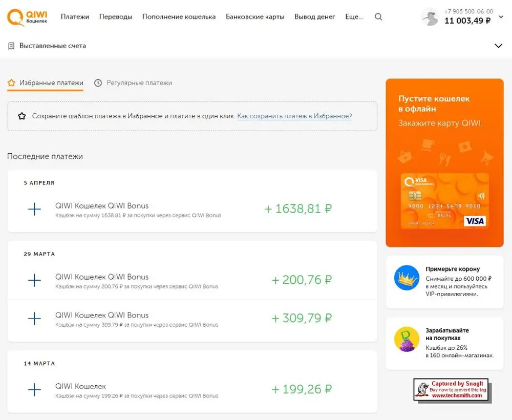The width and height of the screenshot is (512, 420).
Task: Click the Кэшбэк на сумму 200.76 ₽ description
Action: pyautogui.click(x=137, y=286)
